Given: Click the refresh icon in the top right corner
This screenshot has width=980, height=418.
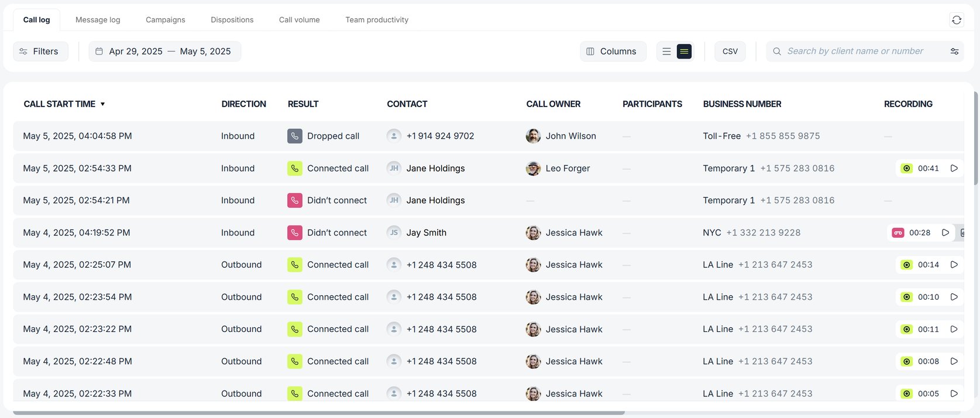Looking at the screenshot, I should click(x=957, y=19).
